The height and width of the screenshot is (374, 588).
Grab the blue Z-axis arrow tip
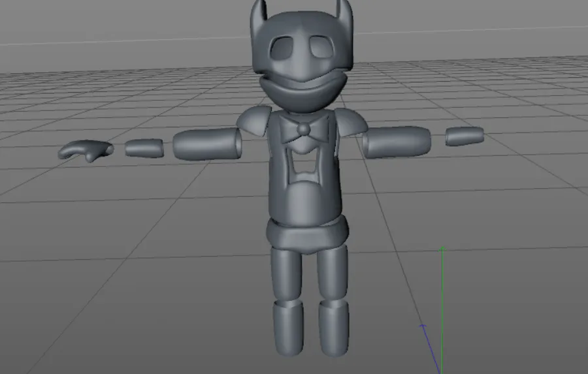[x=423, y=327]
